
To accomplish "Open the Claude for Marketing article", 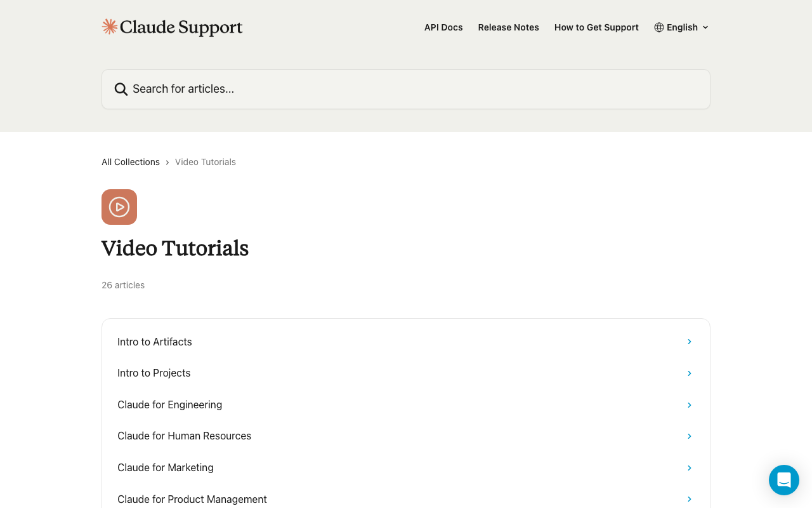I will [406, 468].
